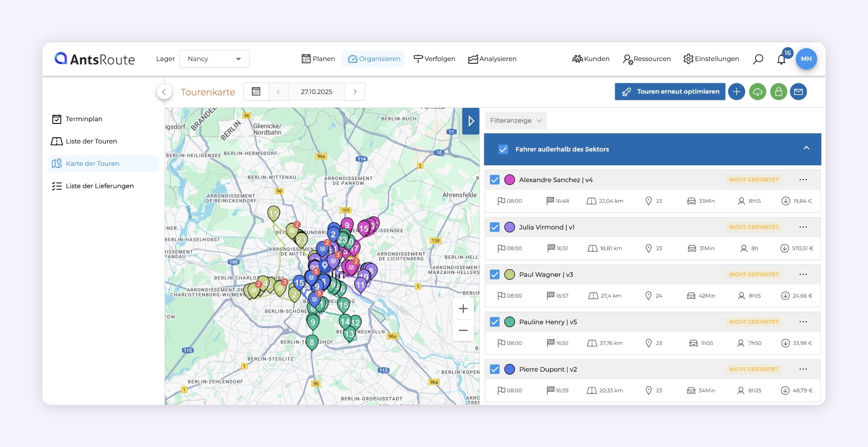Zoom in on the map
The width and height of the screenshot is (868, 447).
463,308
